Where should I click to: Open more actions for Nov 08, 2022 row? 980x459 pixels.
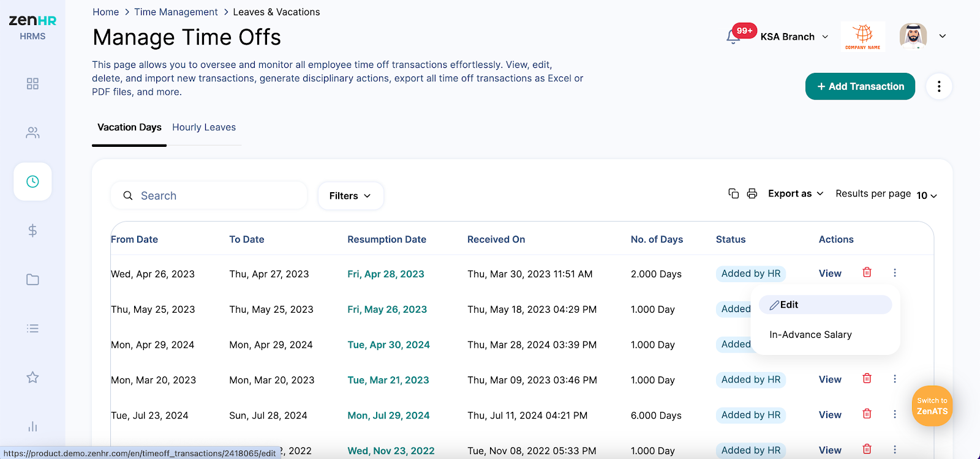point(895,450)
